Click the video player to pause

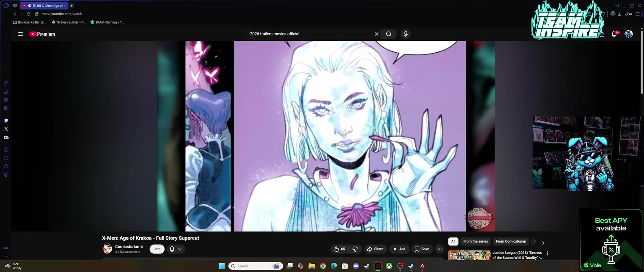(x=325, y=136)
